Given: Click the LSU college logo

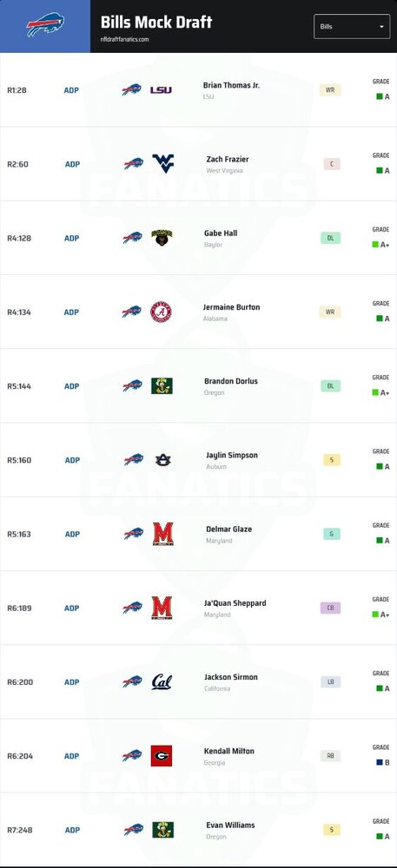Looking at the screenshot, I should coord(161,89).
